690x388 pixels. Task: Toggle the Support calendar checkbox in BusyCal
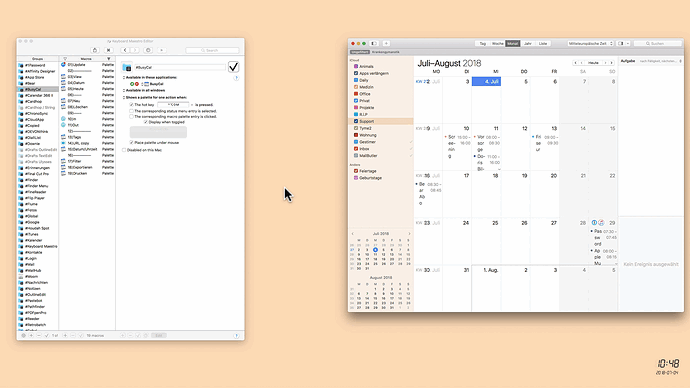coord(356,121)
